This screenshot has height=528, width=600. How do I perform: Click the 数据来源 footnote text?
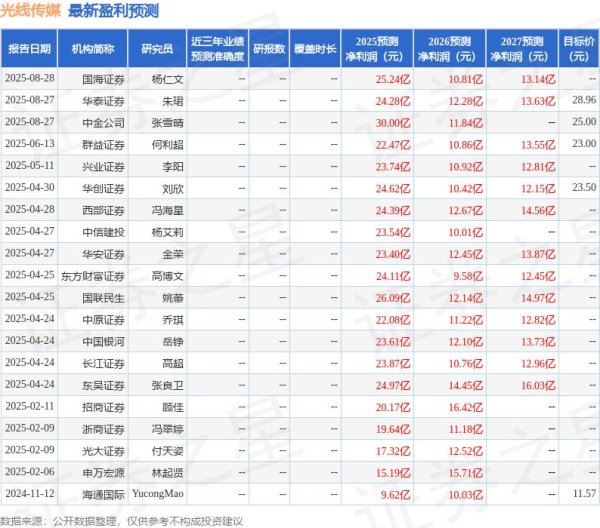(x=121, y=521)
